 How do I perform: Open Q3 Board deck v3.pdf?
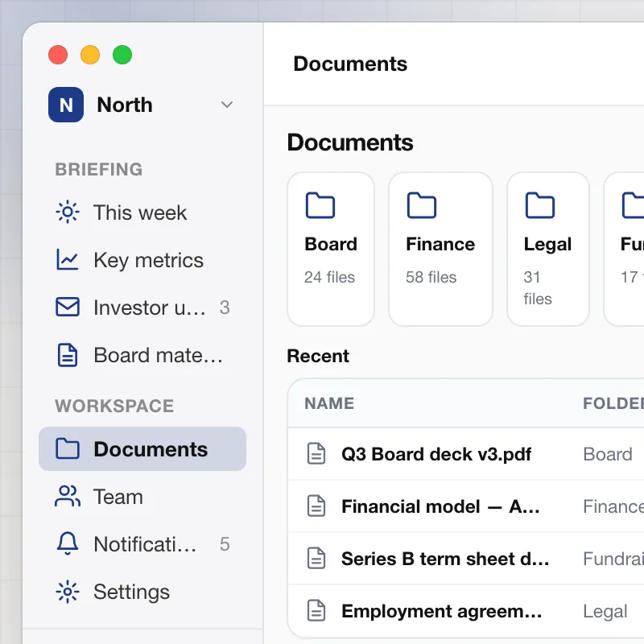coord(436,454)
